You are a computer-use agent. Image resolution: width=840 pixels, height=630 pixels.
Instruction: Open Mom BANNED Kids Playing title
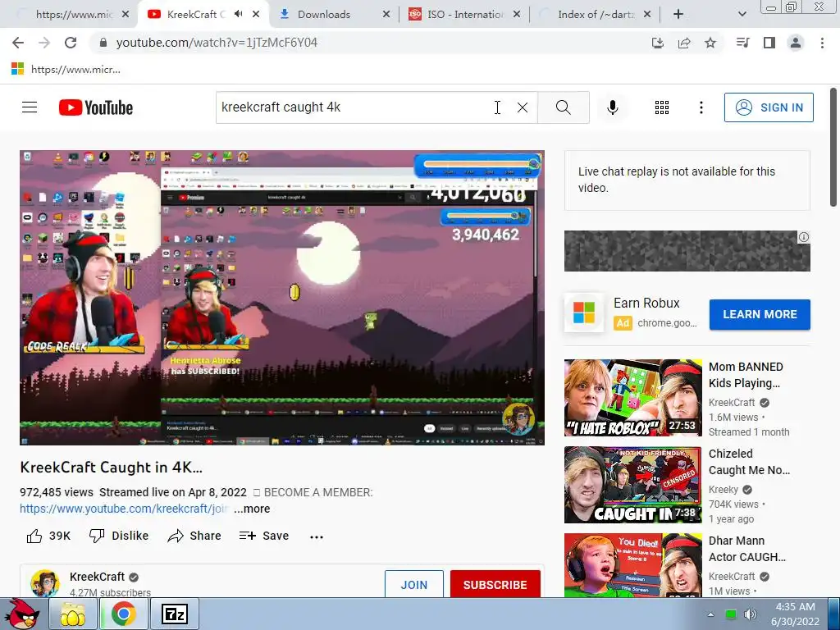click(x=746, y=375)
